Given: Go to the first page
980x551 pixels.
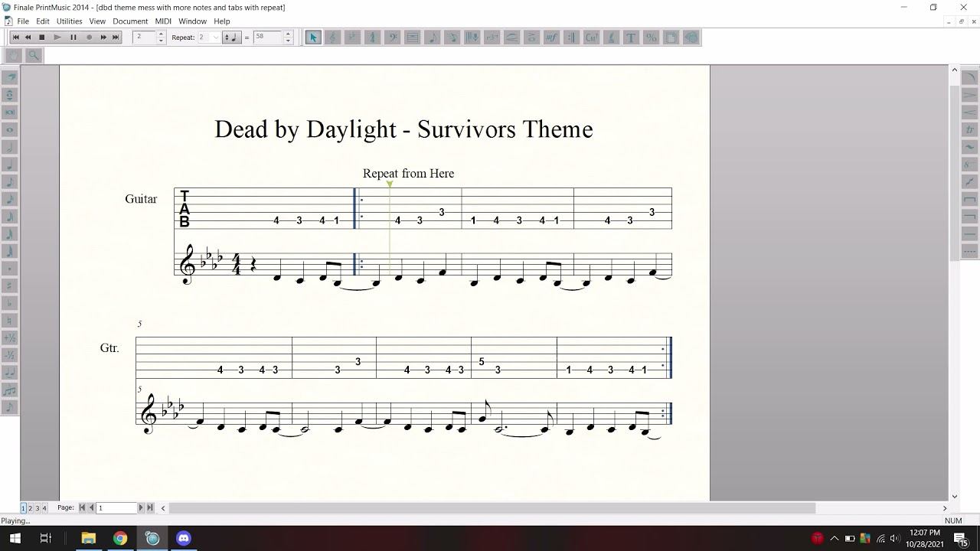Looking at the screenshot, I should 82,508.
